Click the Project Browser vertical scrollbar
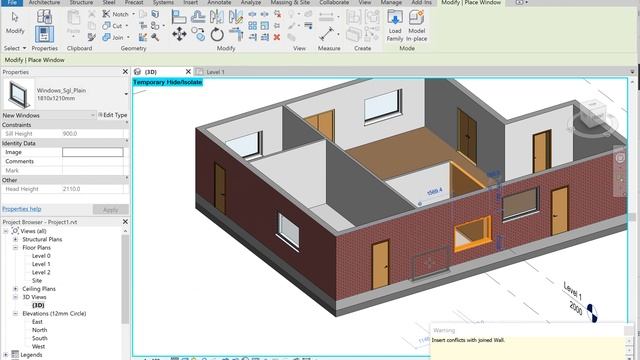This screenshot has height=360, width=640. tap(125, 280)
